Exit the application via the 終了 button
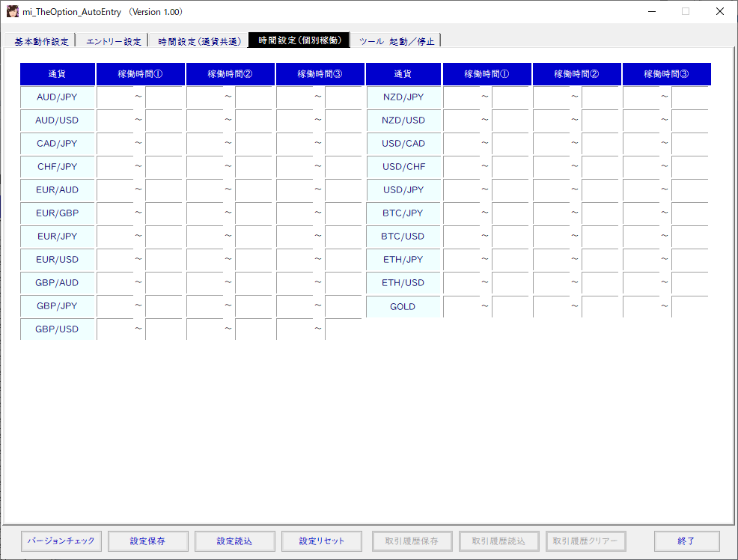 686,541
